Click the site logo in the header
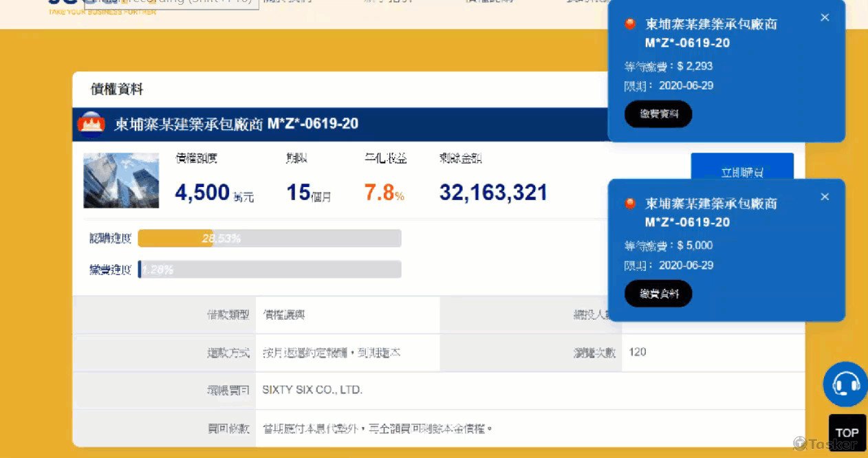Screen dimensions: 868x458 click(x=65, y=7)
